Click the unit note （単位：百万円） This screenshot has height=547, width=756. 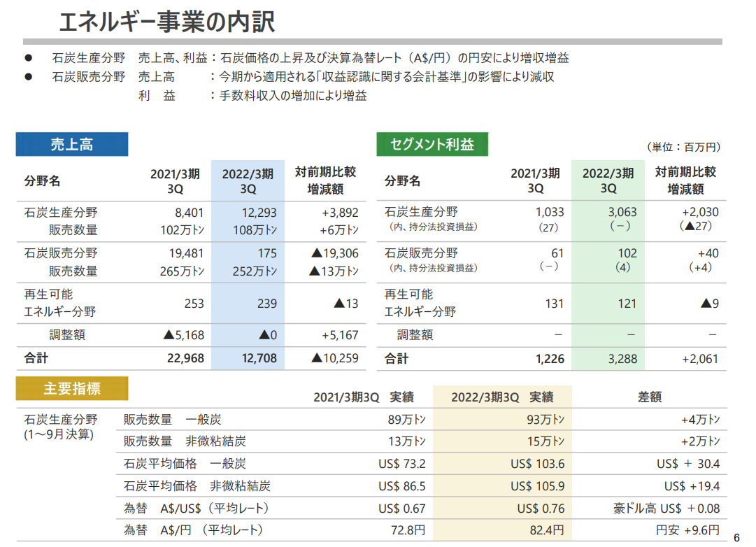click(x=684, y=147)
